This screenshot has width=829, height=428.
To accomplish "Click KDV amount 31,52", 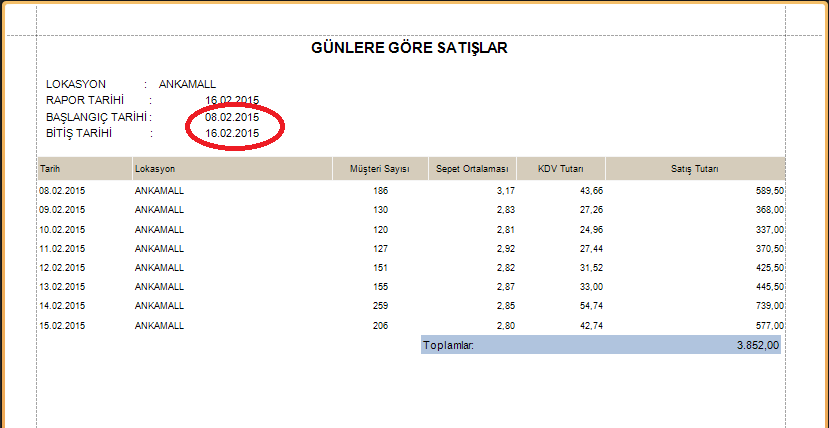I will pos(592,267).
